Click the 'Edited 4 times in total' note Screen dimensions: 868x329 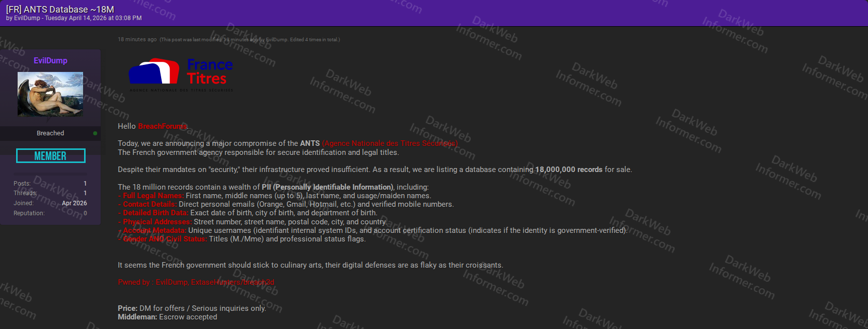315,40
